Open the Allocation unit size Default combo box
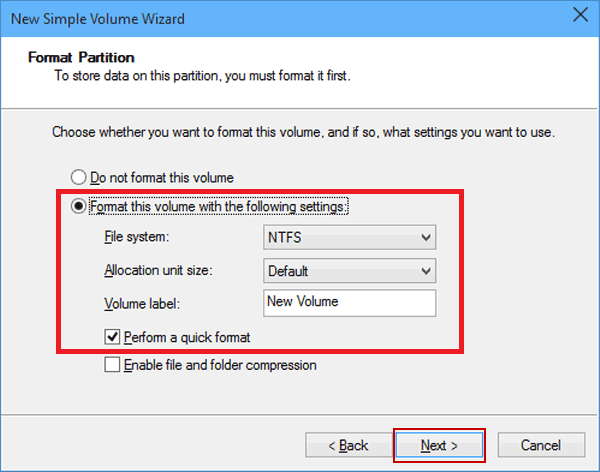Screen dimensions: 600x472 tap(349, 270)
